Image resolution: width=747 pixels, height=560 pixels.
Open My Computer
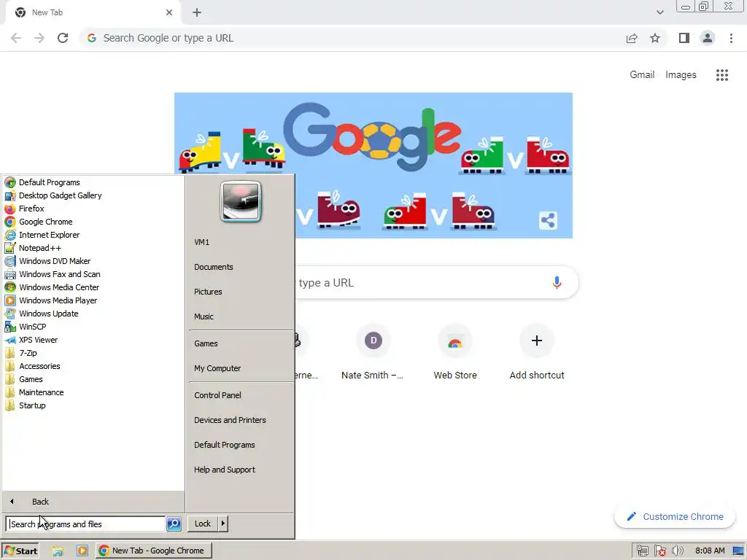[x=217, y=368]
